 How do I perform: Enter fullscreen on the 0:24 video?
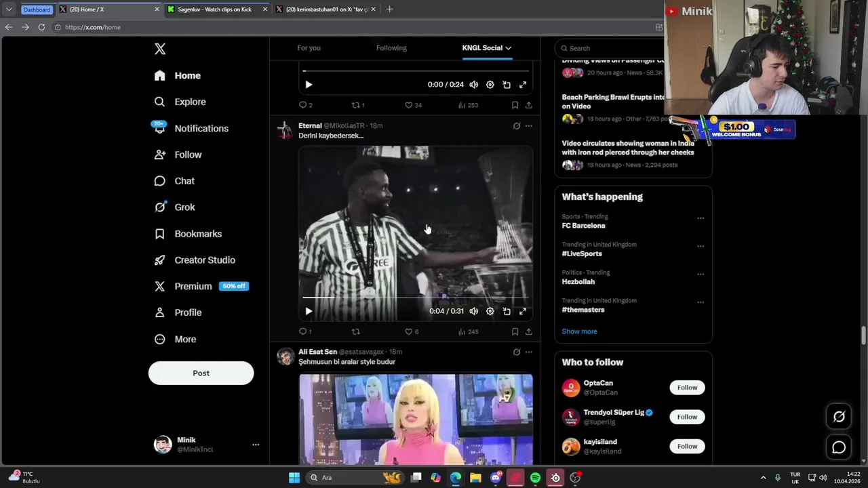(523, 85)
